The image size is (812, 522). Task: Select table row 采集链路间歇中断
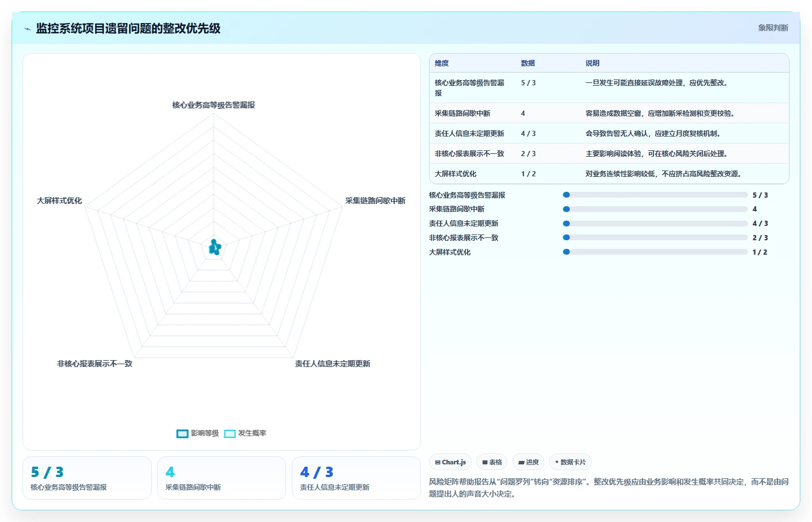coord(609,114)
